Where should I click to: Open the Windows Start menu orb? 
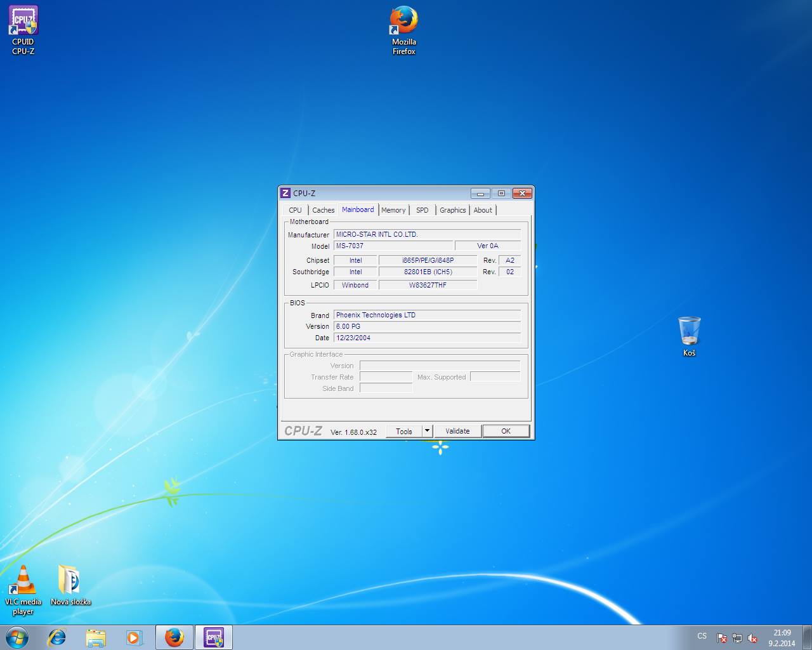pyautogui.click(x=17, y=637)
